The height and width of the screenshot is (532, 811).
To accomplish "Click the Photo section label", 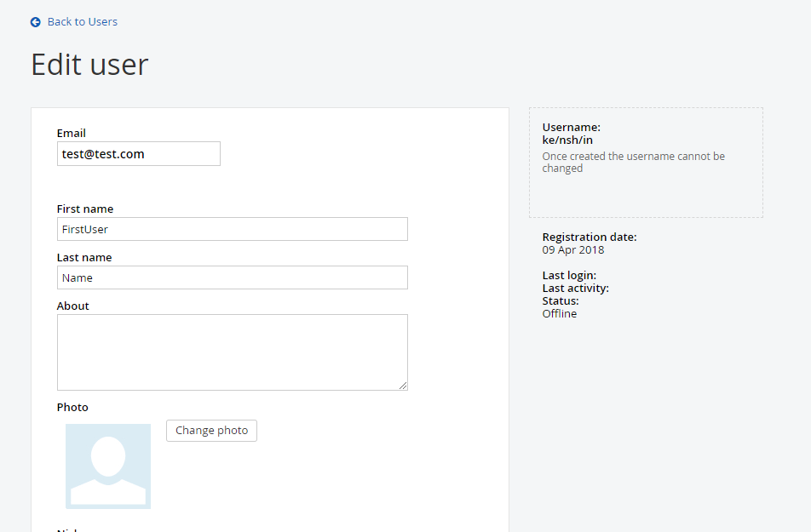I will (72, 408).
